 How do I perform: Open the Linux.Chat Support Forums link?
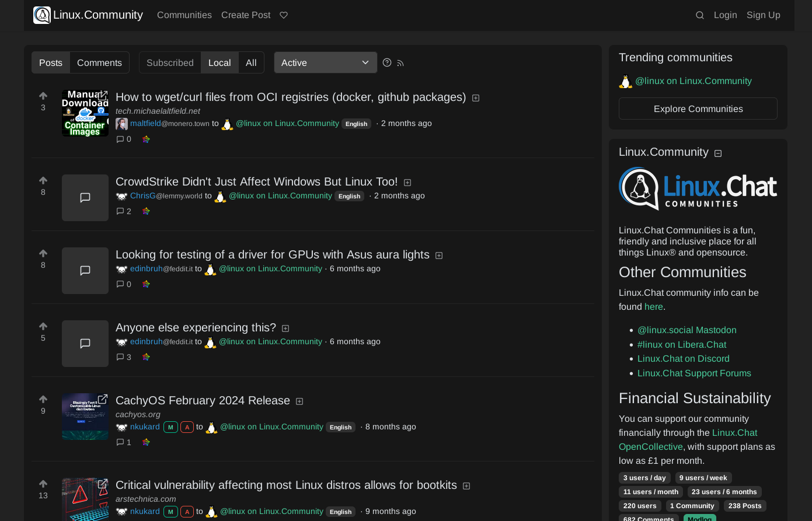point(694,373)
